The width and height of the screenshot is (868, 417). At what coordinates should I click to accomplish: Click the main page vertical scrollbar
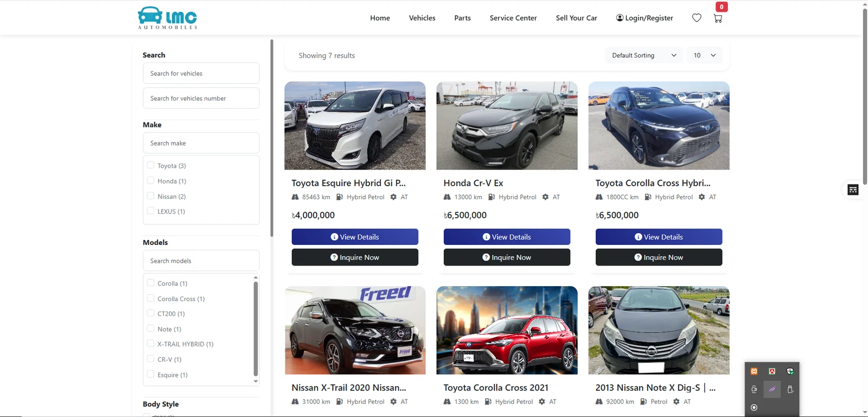pos(865,97)
